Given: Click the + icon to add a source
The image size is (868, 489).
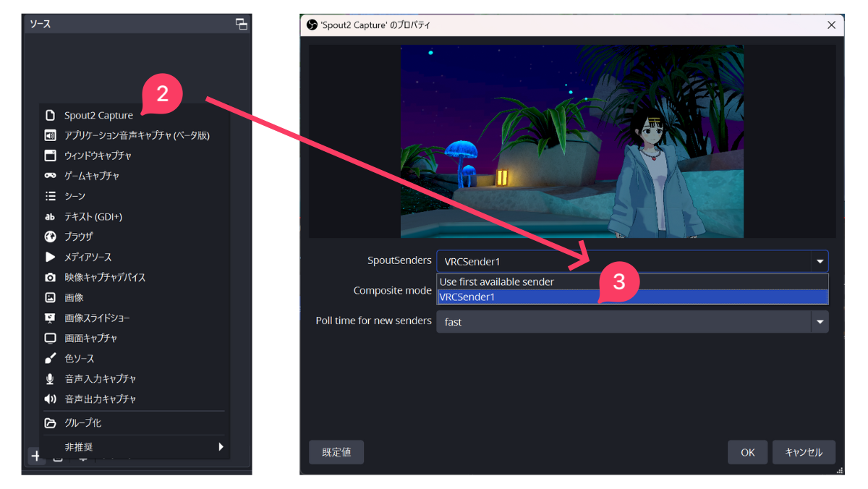Looking at the screenshot, I should pyautogui.click(x=35, y=456).
